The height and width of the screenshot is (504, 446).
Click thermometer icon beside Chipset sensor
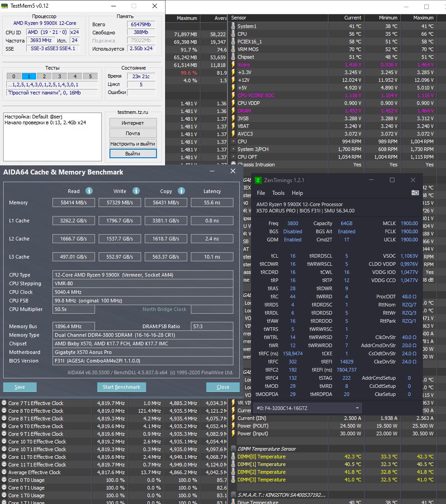pos(233,57)
